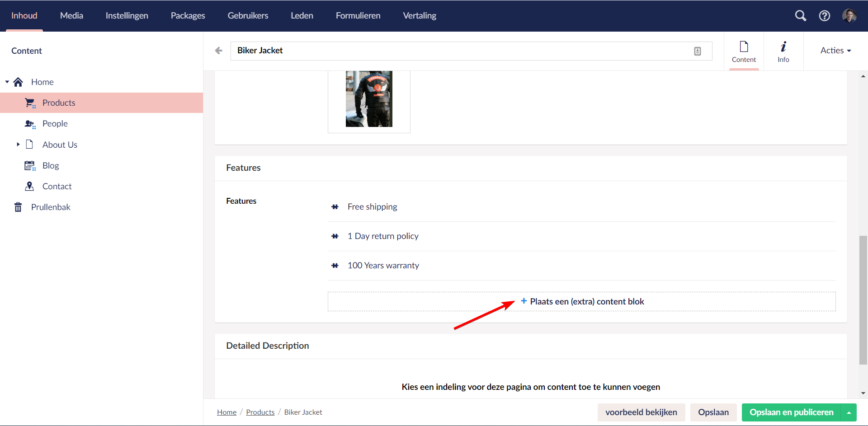
Task: Click the people icon next to People
Action: click(x=29, y=123)
